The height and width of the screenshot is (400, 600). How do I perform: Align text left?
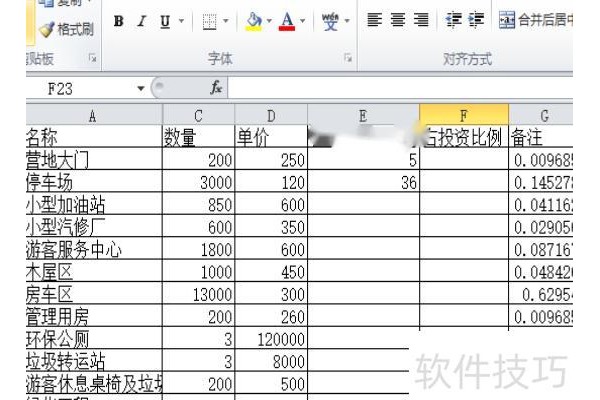point(374,20)
